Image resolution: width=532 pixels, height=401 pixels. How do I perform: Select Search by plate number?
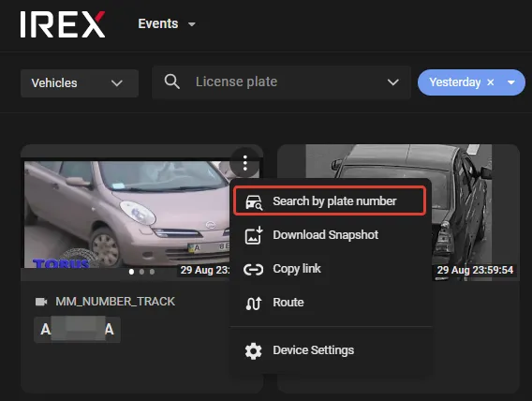point(330,200)
